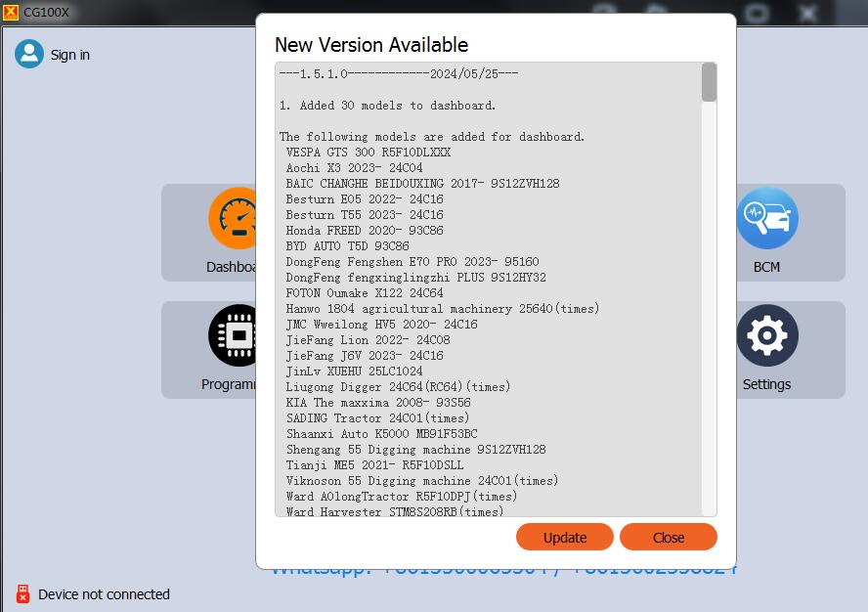Select the 'Viknoson 55 Digging machine' line
The height and width of the screenshot is (612, 868).
tap(422, 481)
